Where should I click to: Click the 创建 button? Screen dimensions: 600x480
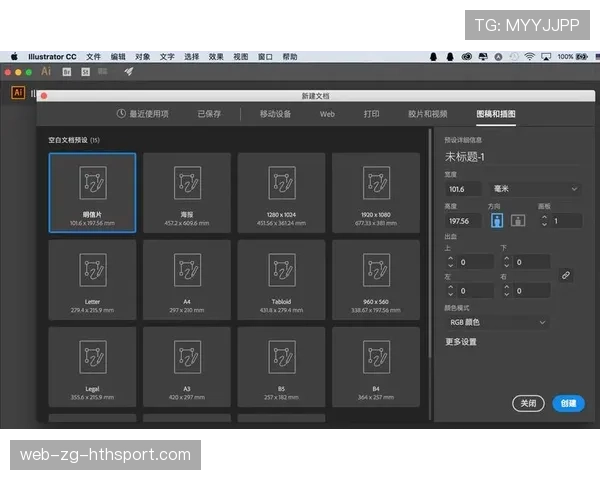coord(568,403)
